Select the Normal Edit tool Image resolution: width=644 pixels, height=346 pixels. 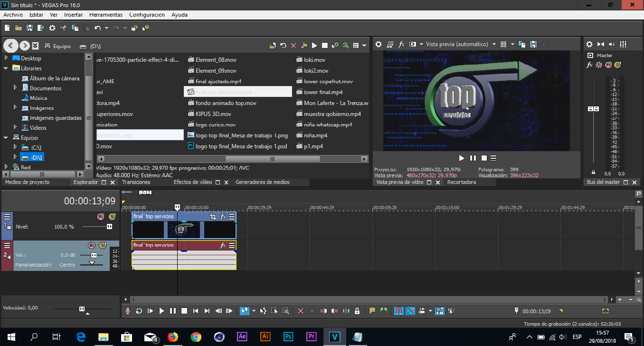(x=244, y=311)
